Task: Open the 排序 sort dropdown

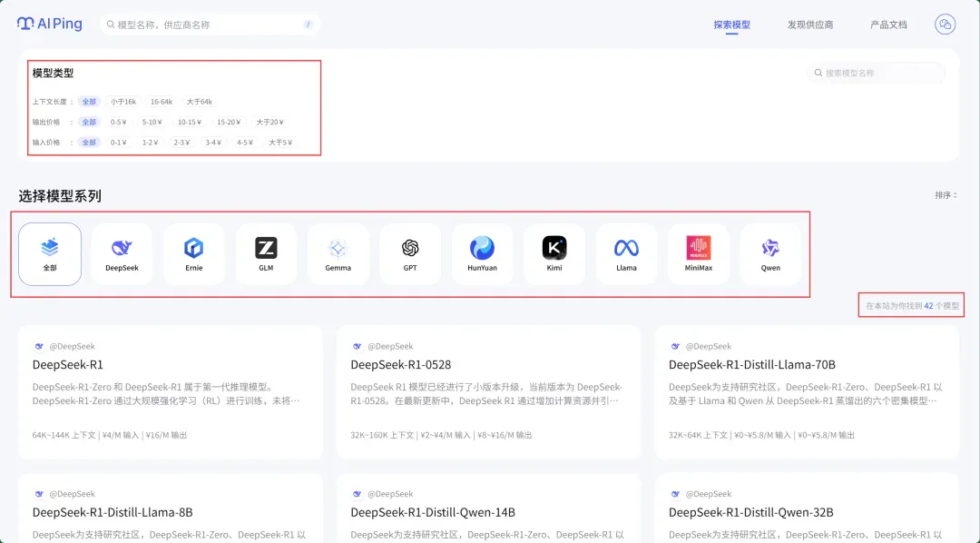Action: [x=946, y=195]
